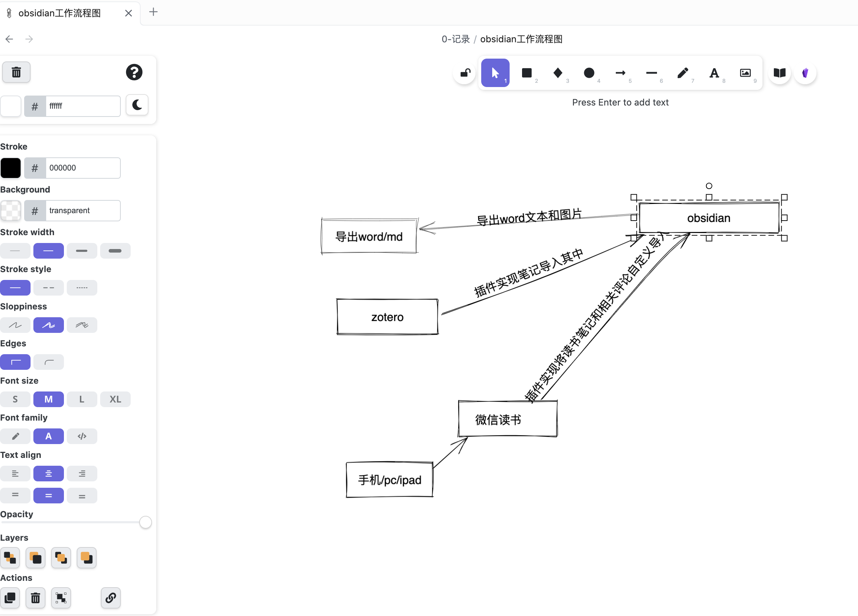Choose the thin stroke width option
The width and height of the screenshot is (858, 616).
point(48,250)
